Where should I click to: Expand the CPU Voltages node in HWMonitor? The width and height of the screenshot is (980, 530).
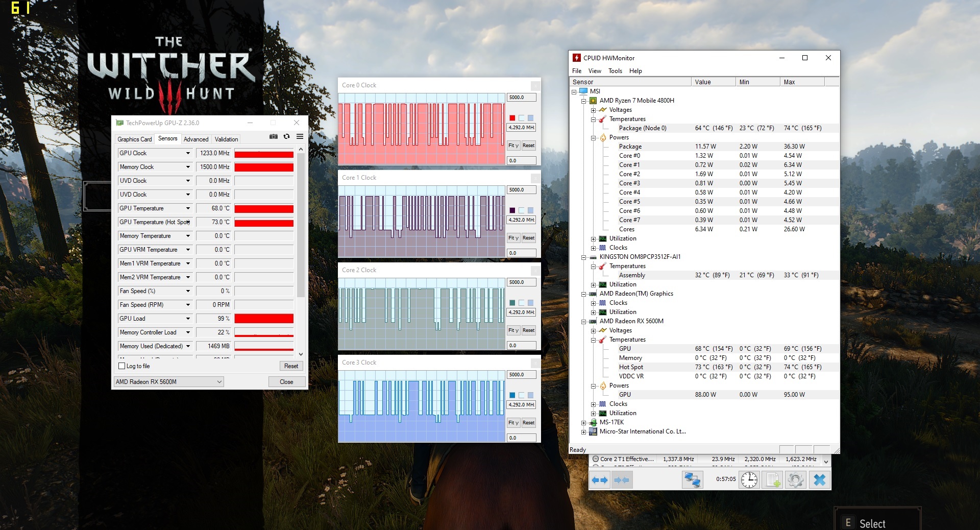(x=593, y=110)
